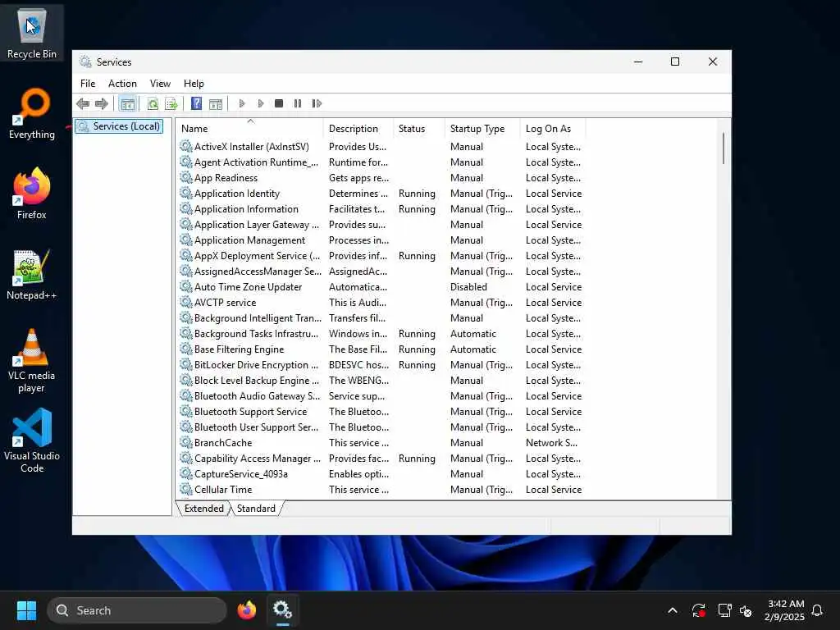Switch to the Extended tab
The height and width of the screenshot is (630, 840).
(203, 509)
